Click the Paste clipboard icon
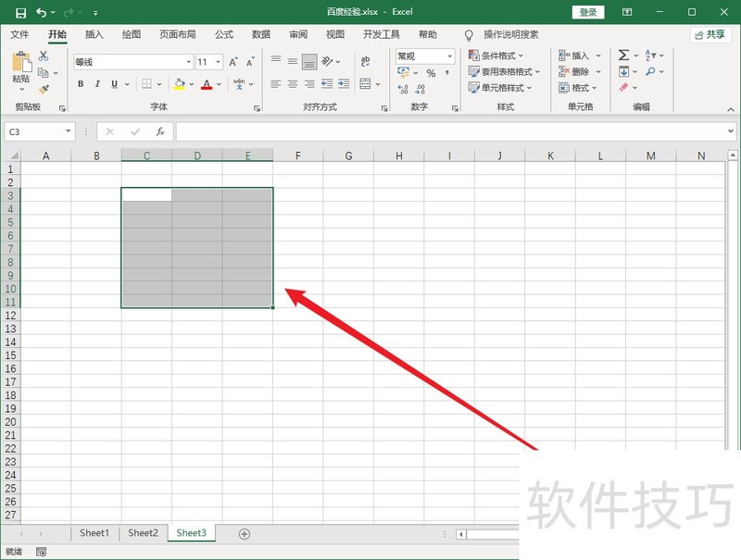 pos(21,62)
